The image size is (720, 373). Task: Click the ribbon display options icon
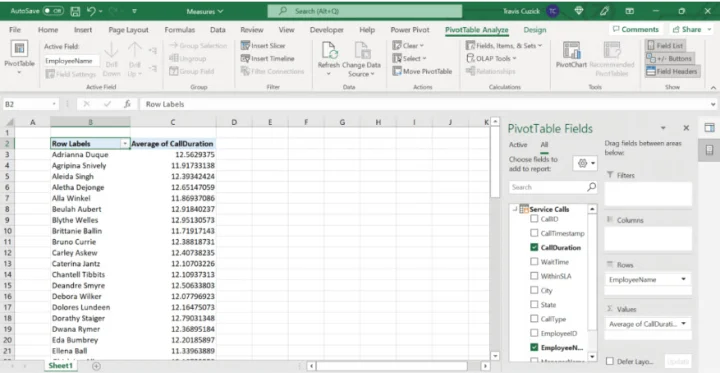click(630, 11)
